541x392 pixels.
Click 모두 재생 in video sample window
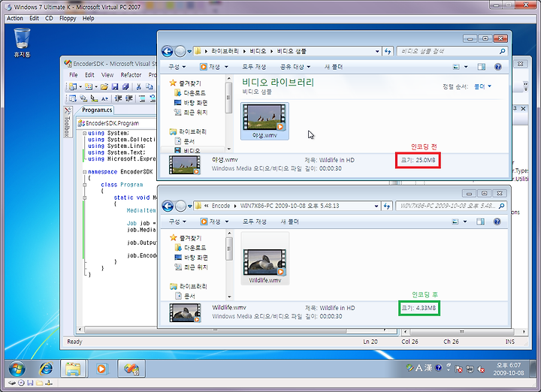click(x=254, y=67)
